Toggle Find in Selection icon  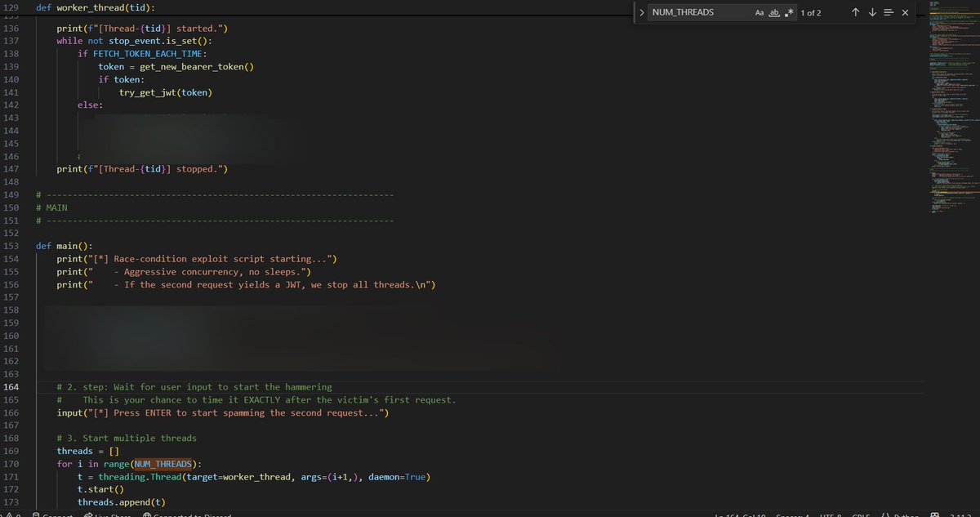[x=889, y=13]
